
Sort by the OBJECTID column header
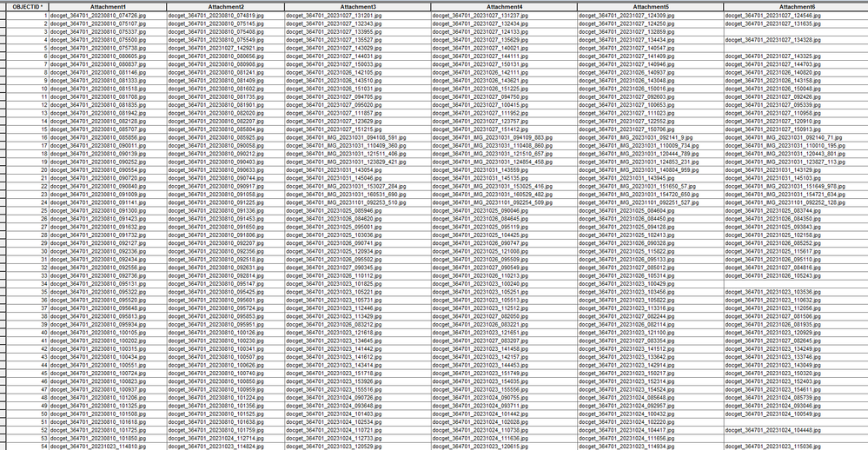(27, 7)
